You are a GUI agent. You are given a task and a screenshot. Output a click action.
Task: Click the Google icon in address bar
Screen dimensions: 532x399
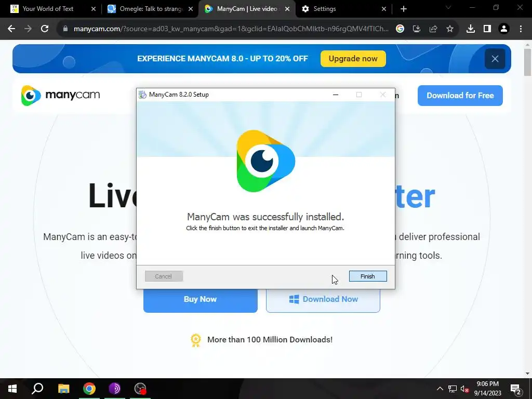click(x=400, y=29)
